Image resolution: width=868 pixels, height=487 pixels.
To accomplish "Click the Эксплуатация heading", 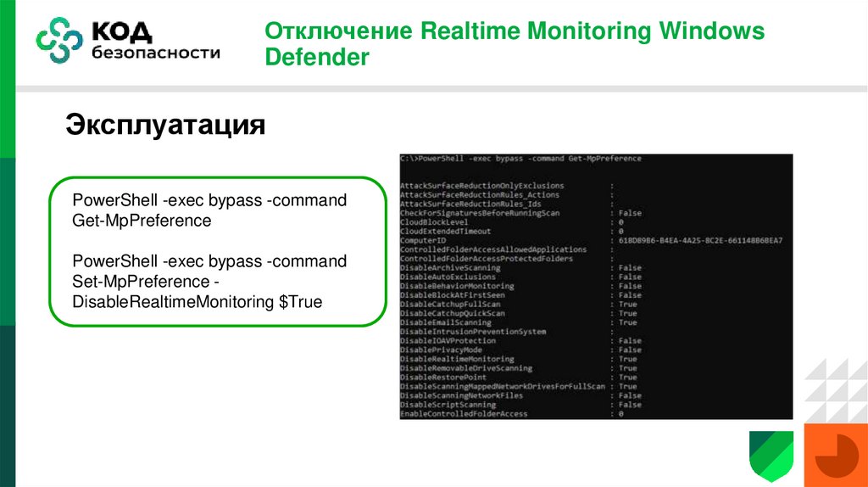I will point(165,124).
